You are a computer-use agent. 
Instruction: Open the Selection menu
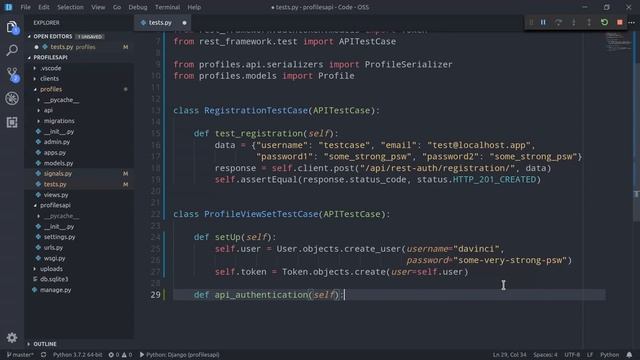click(x=70, y=7)
